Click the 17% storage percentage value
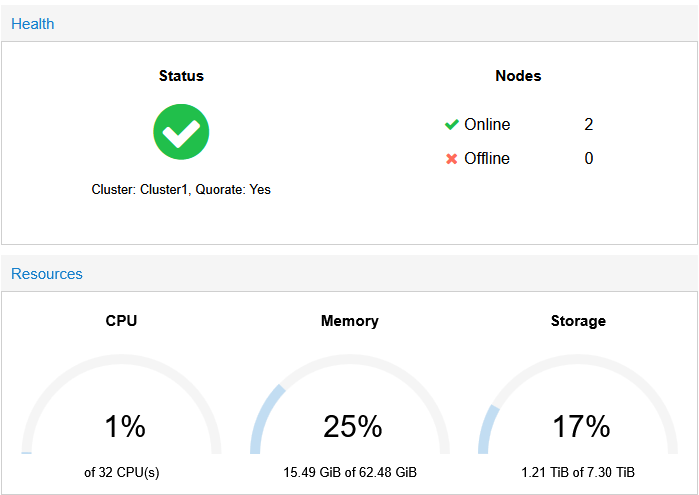699x495 pixels. [x=581, y=427]
